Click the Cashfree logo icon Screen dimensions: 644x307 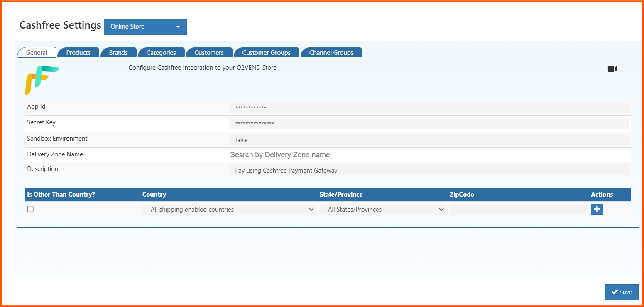[42, 80]
